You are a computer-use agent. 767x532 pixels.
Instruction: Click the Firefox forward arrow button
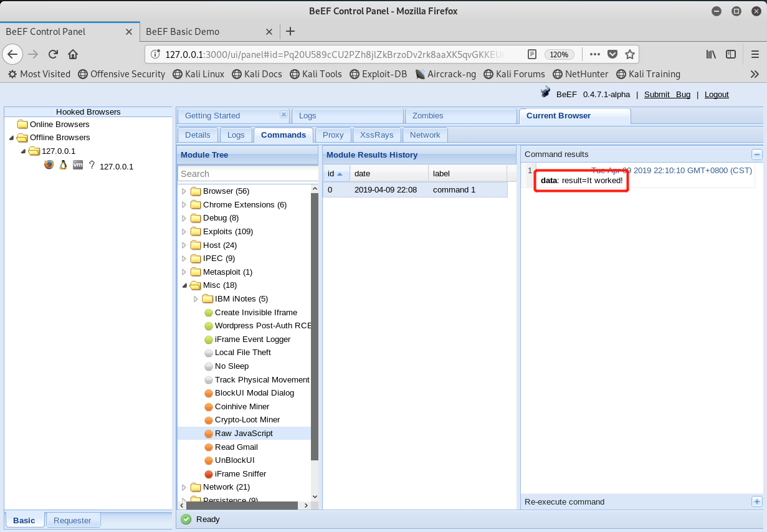point(33,54)
